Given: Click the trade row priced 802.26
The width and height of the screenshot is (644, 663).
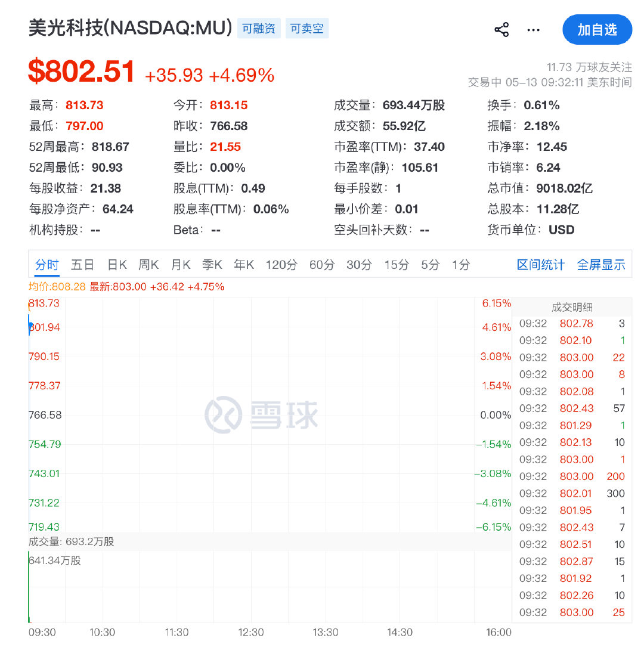Looking at the screenshot, I should (572, 596).
